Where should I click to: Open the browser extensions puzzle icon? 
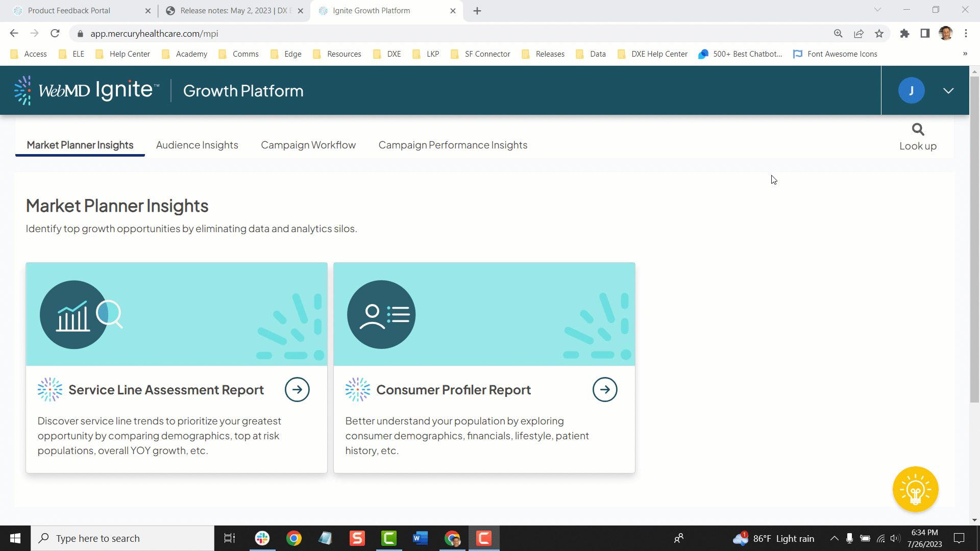pos(904,34)
